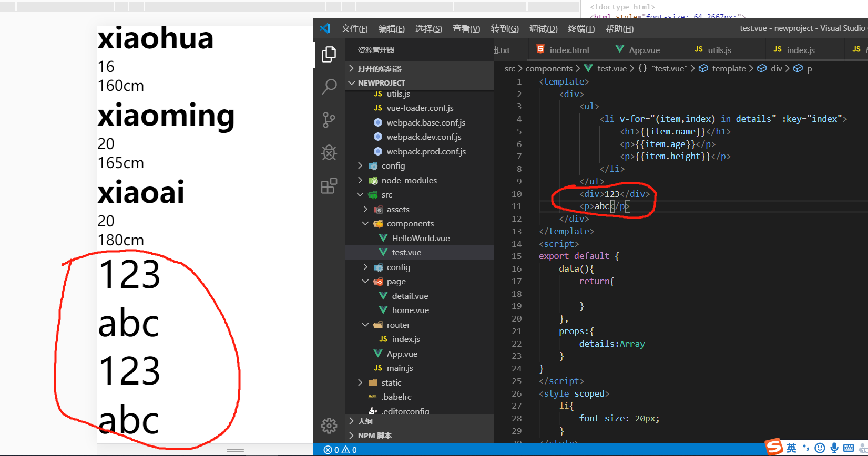This screenshot has width=868, height=456.
Task: Expand the node_modules folder
Action: click(x=420, y=180)
